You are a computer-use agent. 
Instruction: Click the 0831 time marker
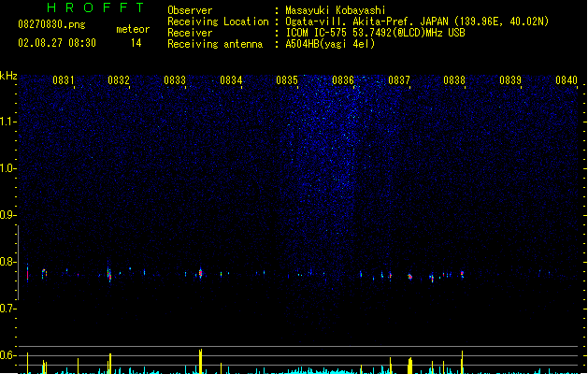click(x=63, y=80)
